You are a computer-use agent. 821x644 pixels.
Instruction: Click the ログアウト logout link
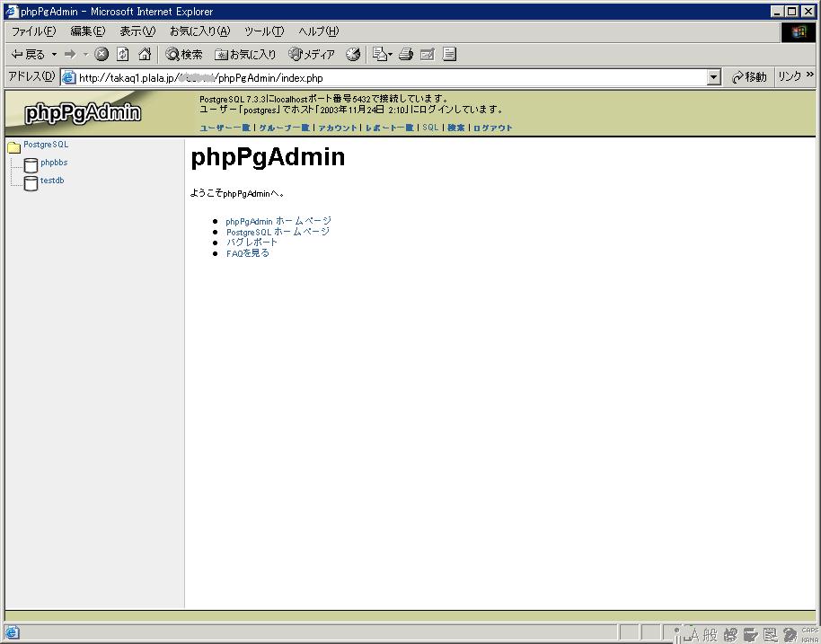coord(493,128)
